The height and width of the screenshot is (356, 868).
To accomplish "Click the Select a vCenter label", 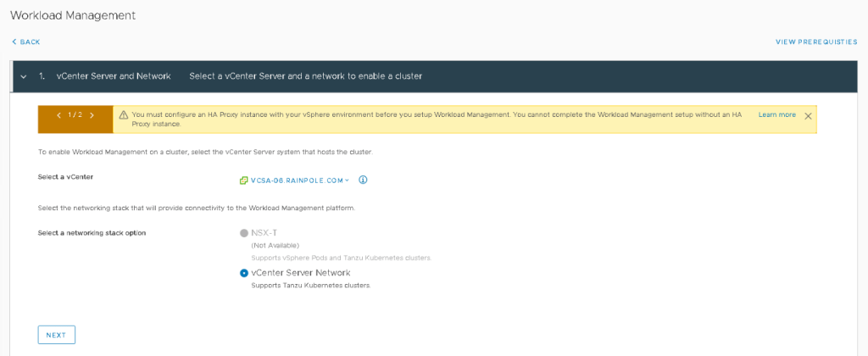I will point(65,176).
